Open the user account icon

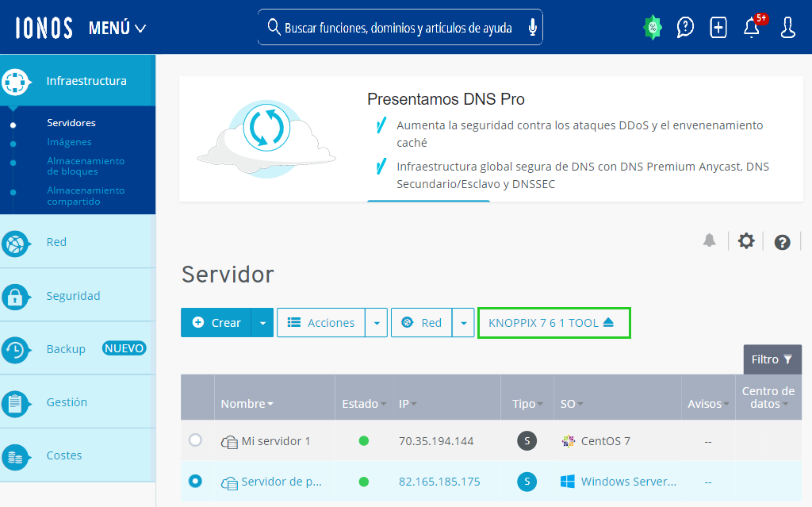(x=787, y=28)
